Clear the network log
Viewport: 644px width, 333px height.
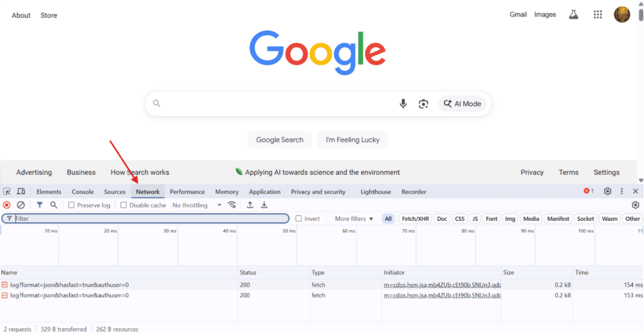pyautogui.click(x=21, y=205)
